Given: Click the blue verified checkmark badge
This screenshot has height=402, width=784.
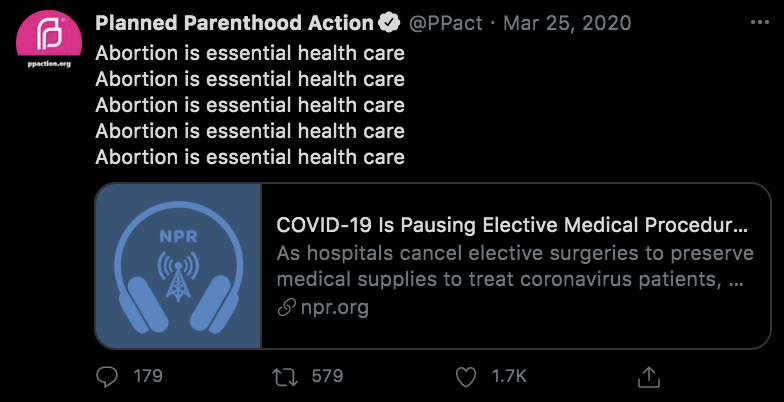Looking at the screenshot, I should tap(391, 23).
